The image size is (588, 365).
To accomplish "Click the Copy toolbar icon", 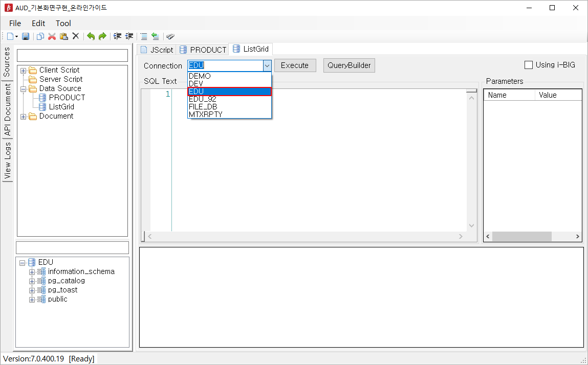I will click(x=40, y=36).
